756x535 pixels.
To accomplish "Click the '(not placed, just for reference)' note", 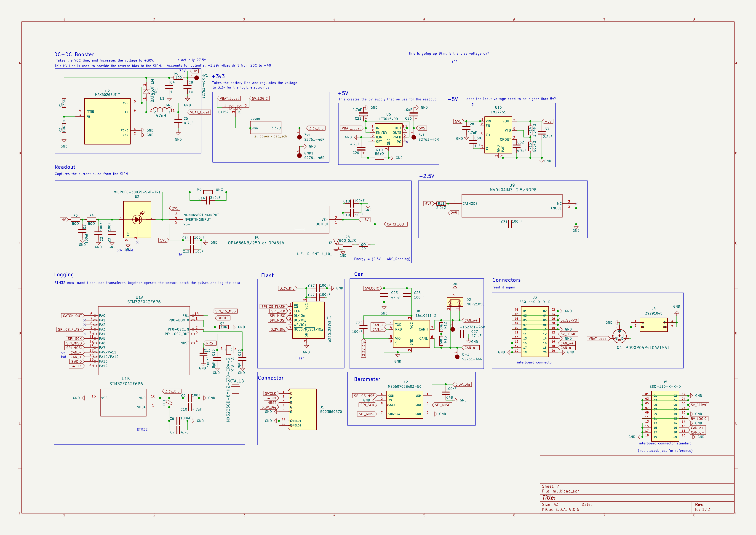I will (665, 451).
